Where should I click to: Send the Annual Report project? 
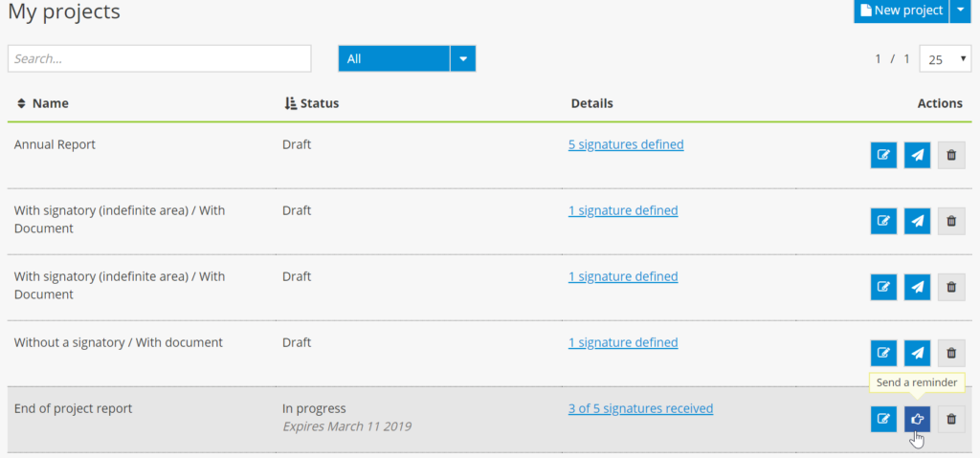(x=918, y=155)
